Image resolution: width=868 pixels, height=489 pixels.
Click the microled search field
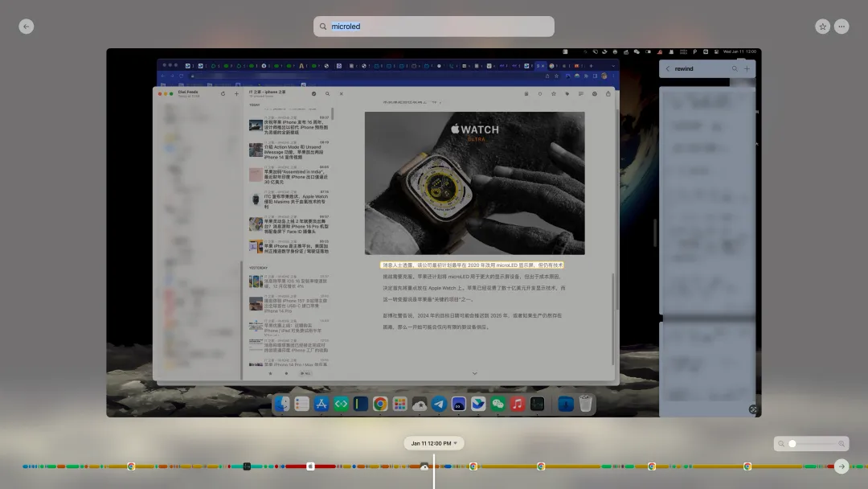(x=433, y=27)
